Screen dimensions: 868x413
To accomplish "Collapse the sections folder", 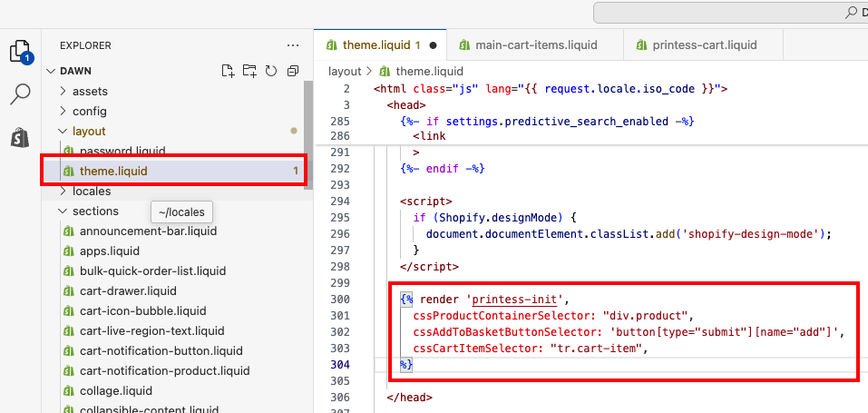I will tap(95, 211).
